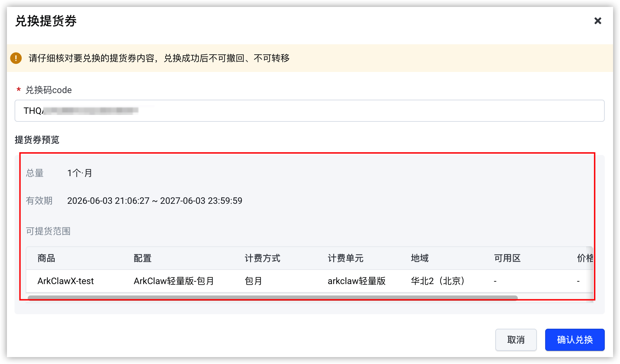Click the 华北2（北京） region cell

(438, 281)
